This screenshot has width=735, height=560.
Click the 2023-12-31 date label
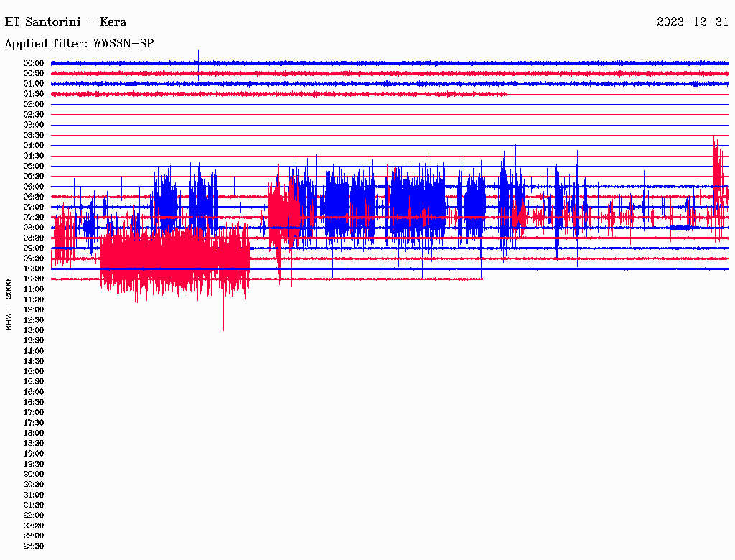coord(692,22)
